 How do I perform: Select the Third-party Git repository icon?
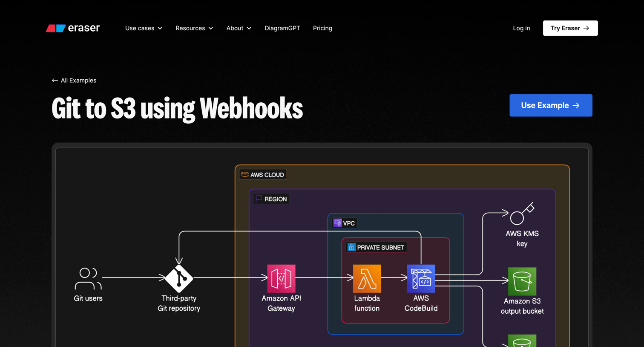pos(179,278)
